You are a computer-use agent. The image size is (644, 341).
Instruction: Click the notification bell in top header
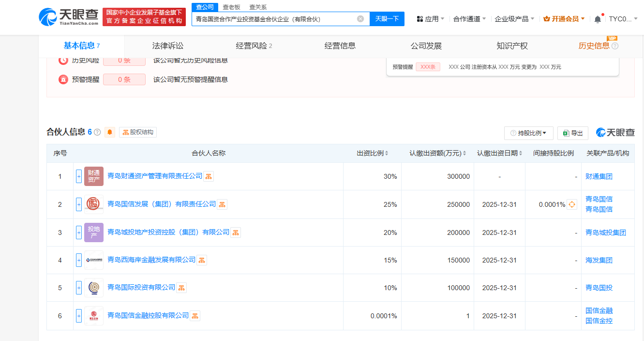coord(598,19)
